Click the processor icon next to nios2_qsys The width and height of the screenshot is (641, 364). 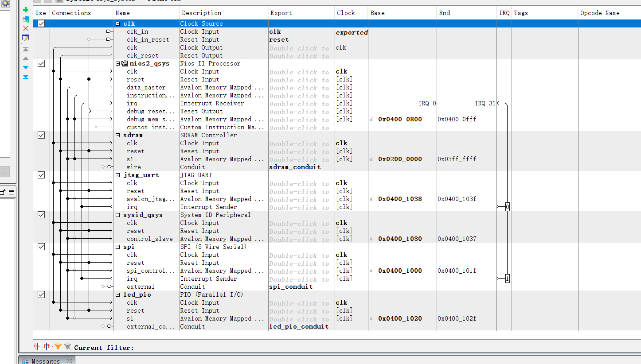coord(125,63)
